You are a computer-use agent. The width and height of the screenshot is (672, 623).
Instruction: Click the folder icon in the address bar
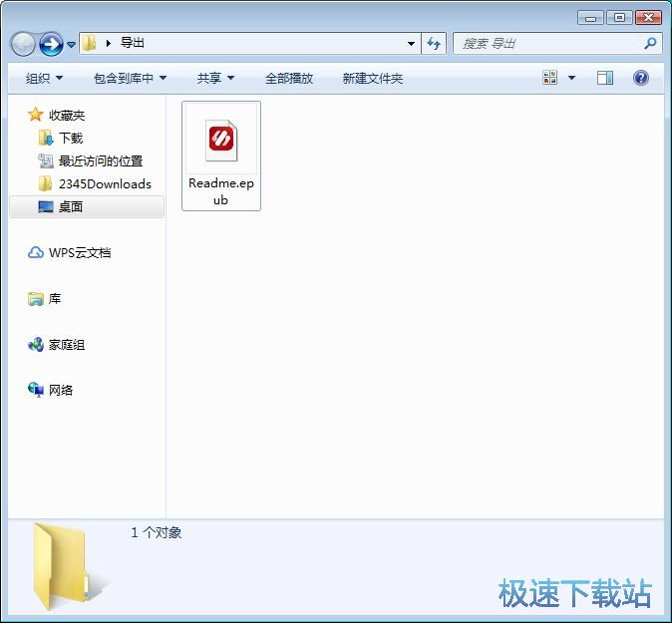[89, 43]
